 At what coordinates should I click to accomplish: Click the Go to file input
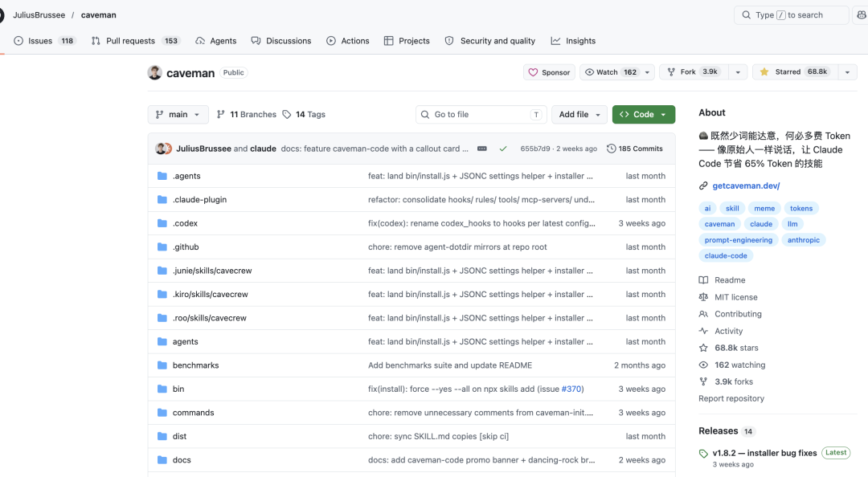pos(481,115)
